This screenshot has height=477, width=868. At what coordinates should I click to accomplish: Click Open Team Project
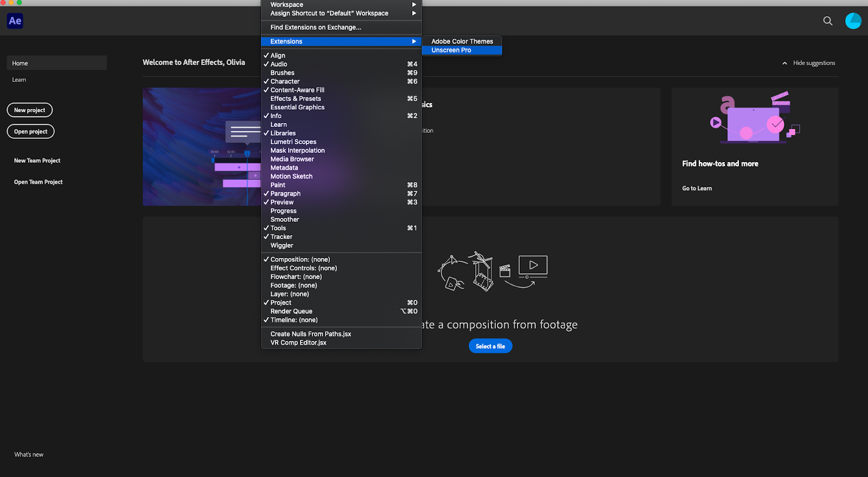pos(39,182)
